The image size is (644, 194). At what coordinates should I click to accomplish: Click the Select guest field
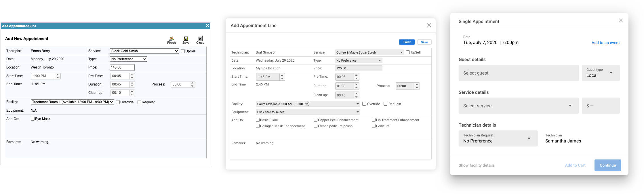tap(519, 73)
